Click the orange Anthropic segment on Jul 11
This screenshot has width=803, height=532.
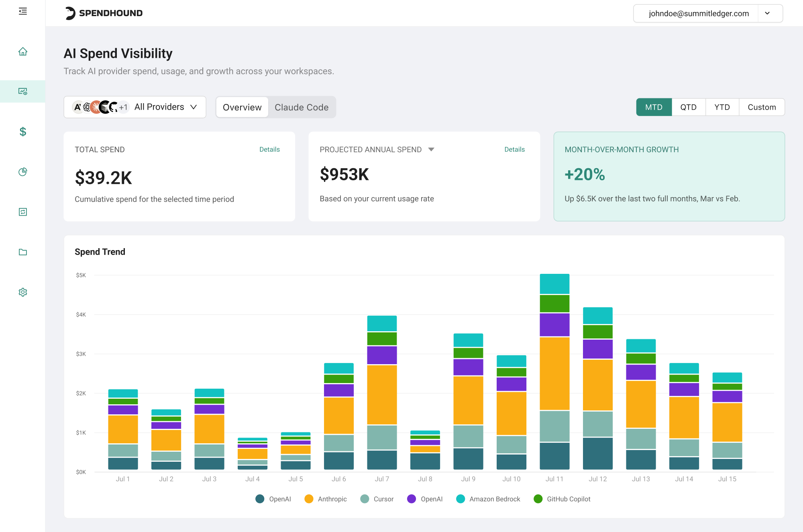[554, 373]
